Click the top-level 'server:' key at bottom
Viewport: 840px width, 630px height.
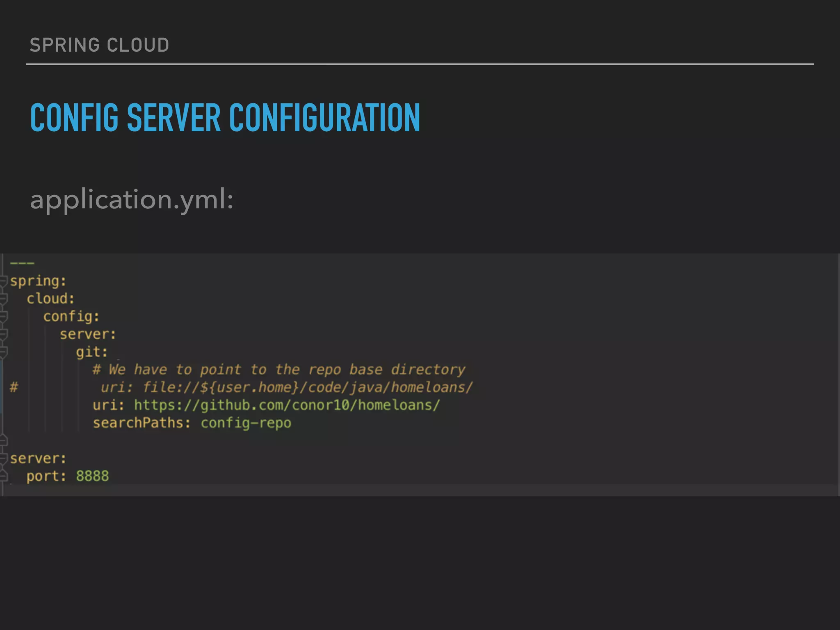(38, 459)
